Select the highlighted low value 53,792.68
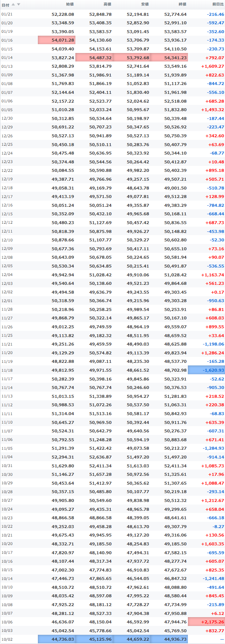The height and width of the screenshot is (644, 225). (132, 57)
